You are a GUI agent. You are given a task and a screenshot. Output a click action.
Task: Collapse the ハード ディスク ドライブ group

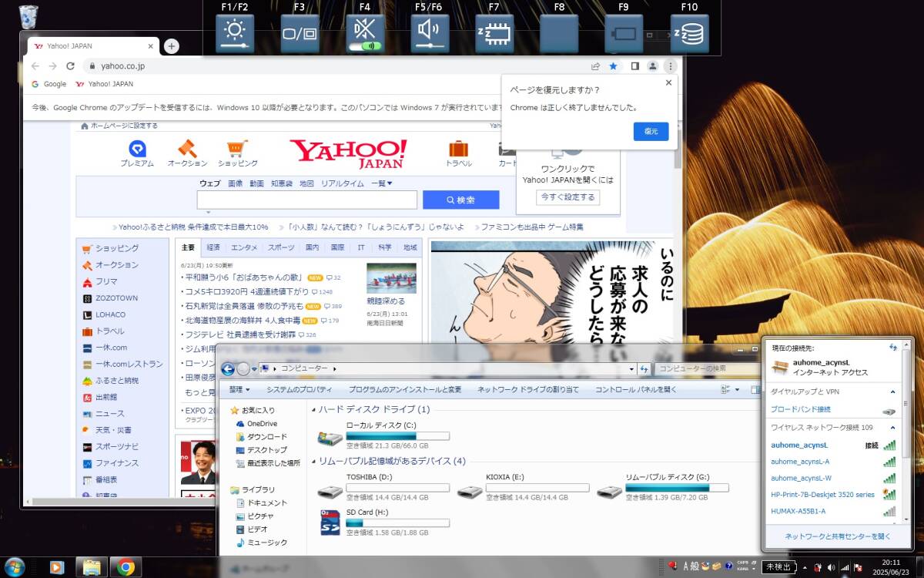[x=313, y=409]
